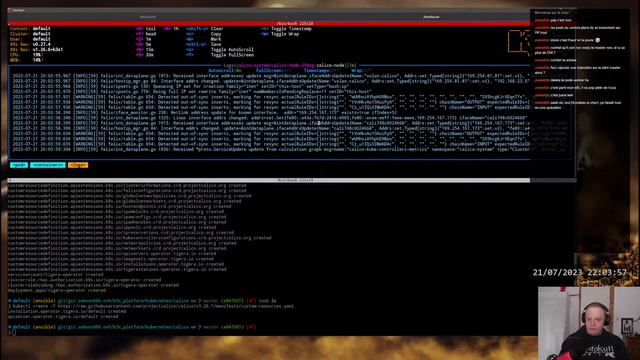Viewport: 640px width, 360px height.
Task: Click the Context: default value
Action: pyautogui.click(x=41, y=29)
